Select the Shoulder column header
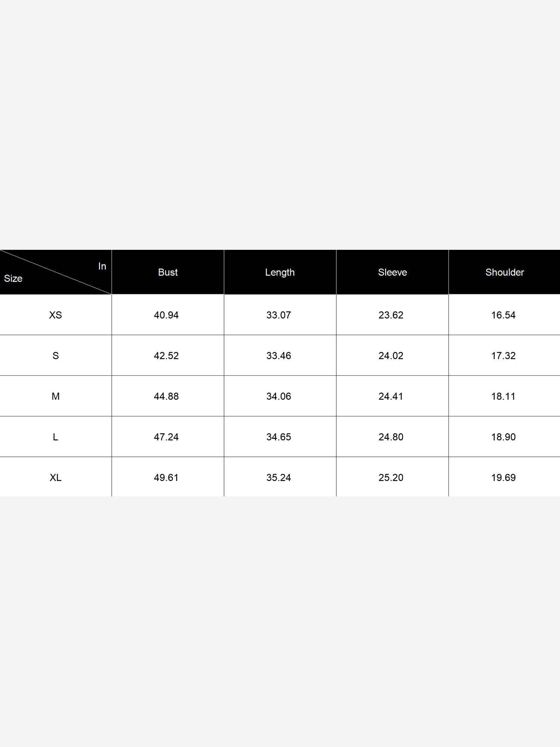Screen dimensions: 560x747 504,272
